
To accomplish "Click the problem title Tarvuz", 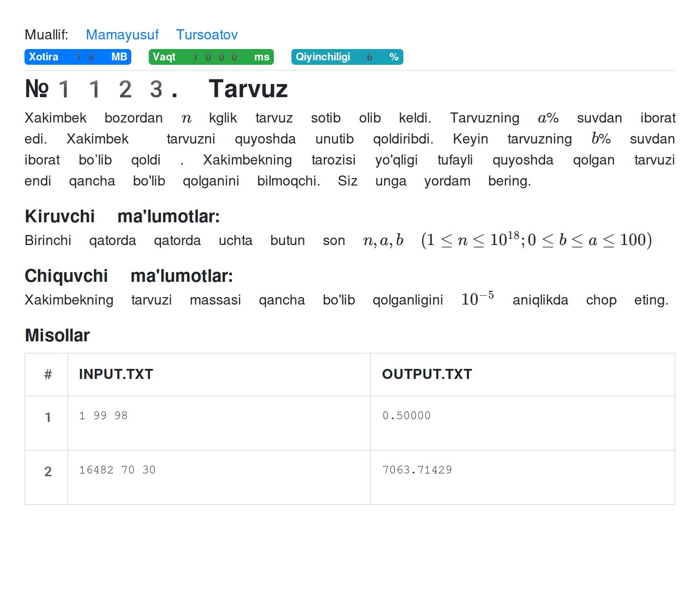I will tap(248, 89).
